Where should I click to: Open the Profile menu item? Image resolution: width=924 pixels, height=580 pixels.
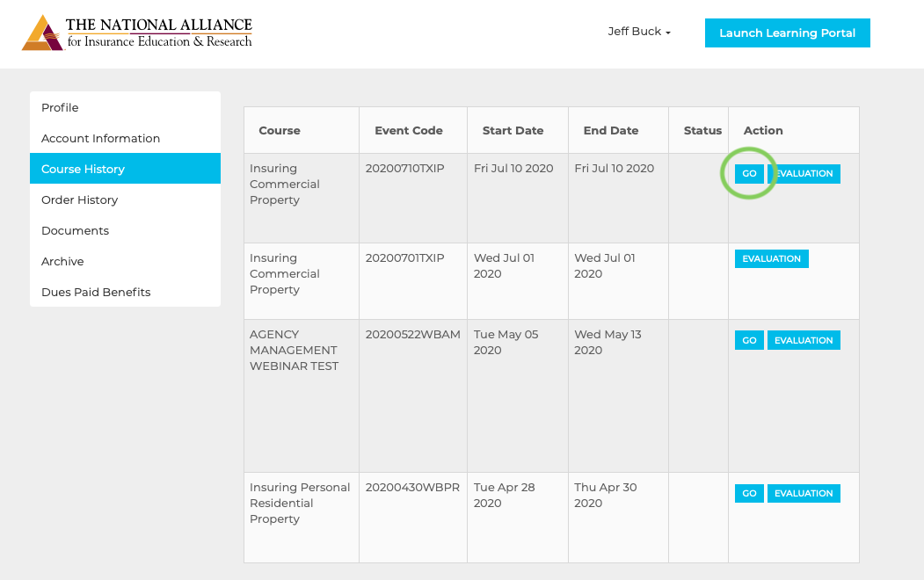coord(60,107)
